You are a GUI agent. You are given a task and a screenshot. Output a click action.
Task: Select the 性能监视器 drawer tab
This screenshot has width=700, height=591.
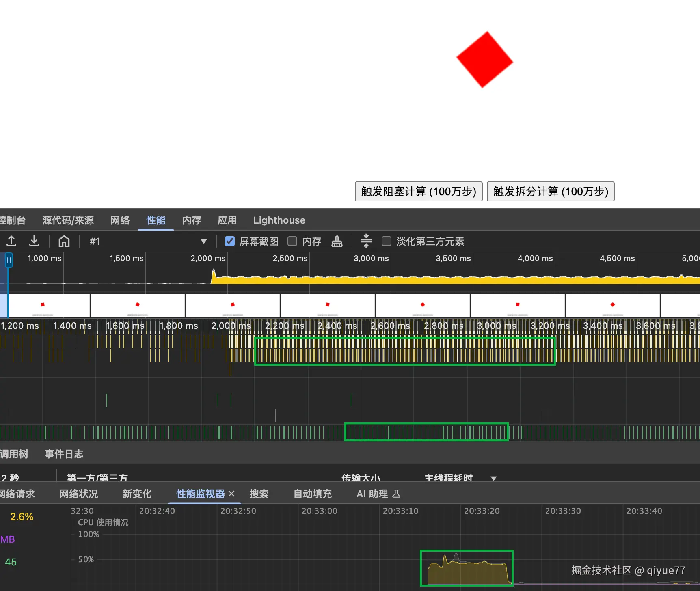201,494
